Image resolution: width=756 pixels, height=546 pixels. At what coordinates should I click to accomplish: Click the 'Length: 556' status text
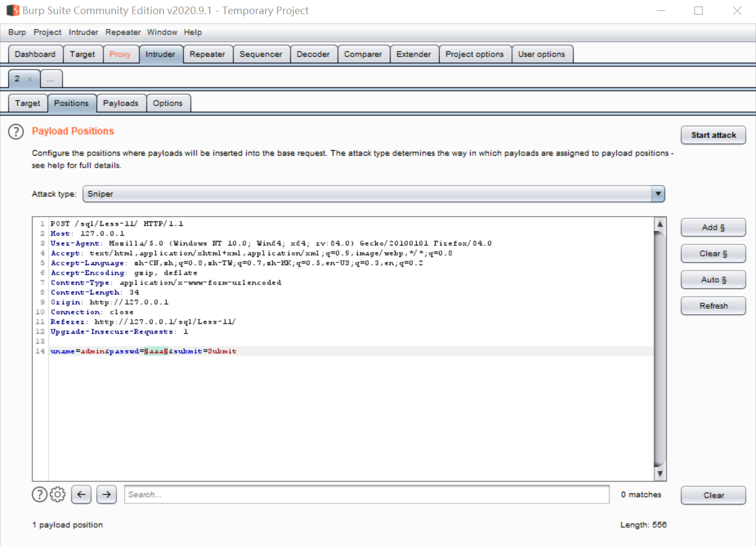pyautogui.click(x=643, y=525)
